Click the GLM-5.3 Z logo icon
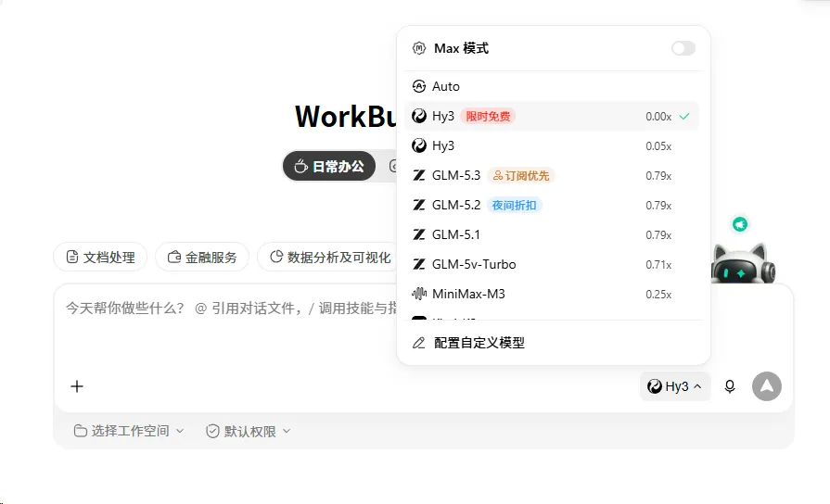The width and height of the screenshot is (830, 504). tap(418, 175)
